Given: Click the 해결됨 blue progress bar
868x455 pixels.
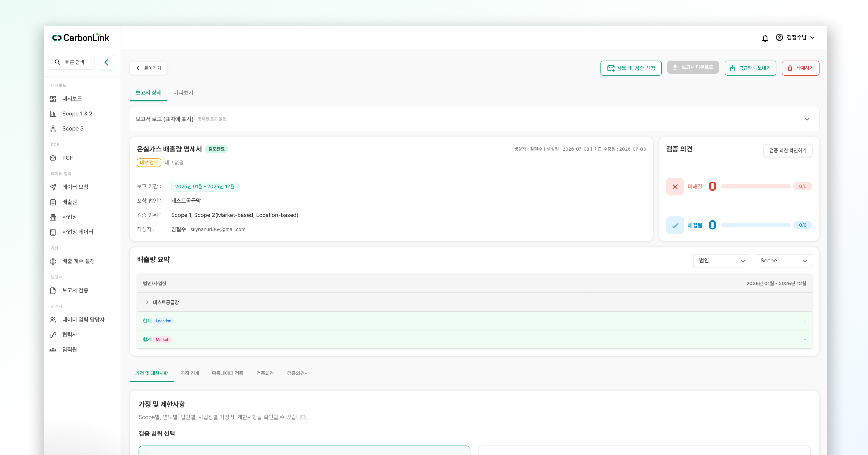Looking at the screenshot, I should (755, 225).
